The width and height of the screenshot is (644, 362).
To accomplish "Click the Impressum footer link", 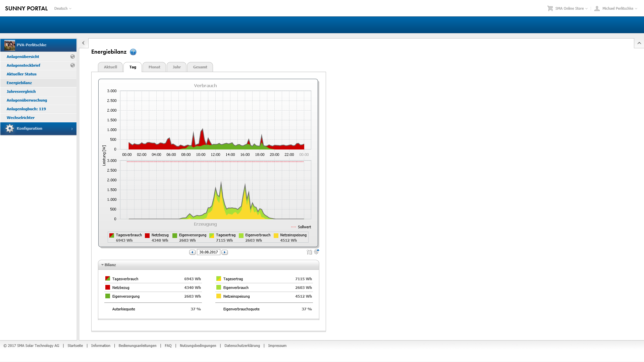I will coord(277,346).
